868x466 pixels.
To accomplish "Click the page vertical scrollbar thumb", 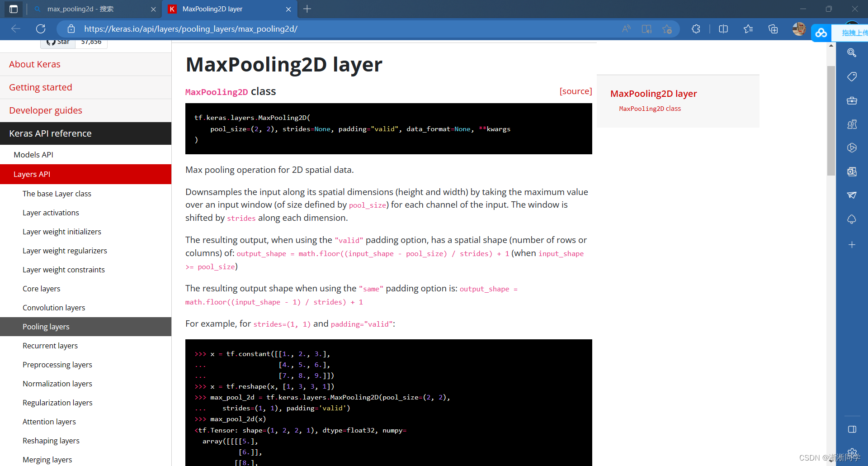I will click(x=831, y=121).
